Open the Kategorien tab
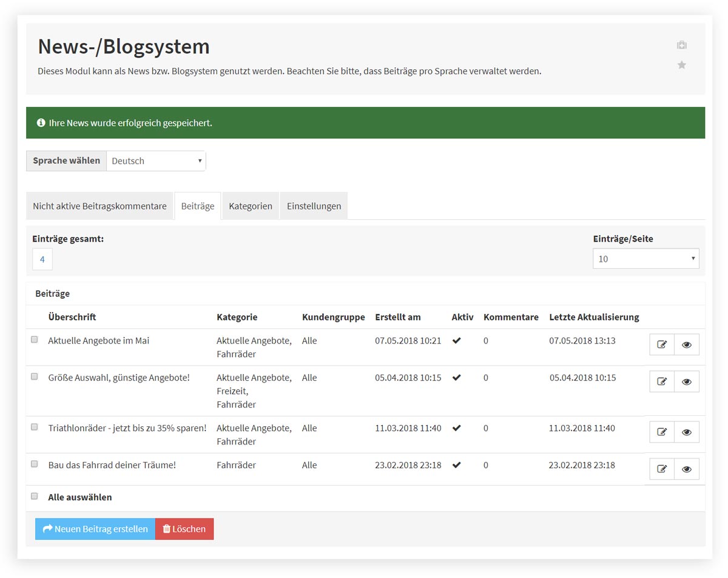This screenshot has height=578, width=728. tap(251, 206)
